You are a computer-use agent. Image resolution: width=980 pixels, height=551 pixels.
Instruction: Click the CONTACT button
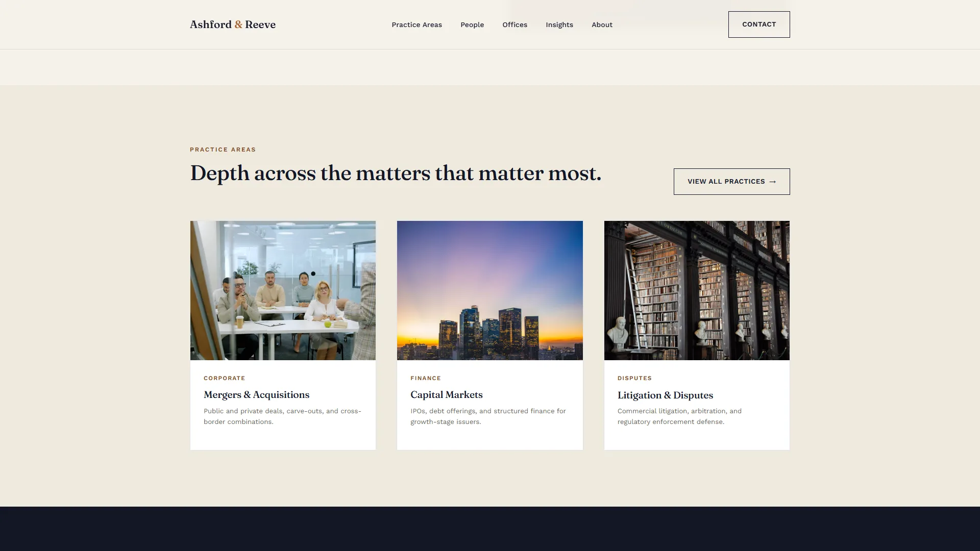pos(759,24)
